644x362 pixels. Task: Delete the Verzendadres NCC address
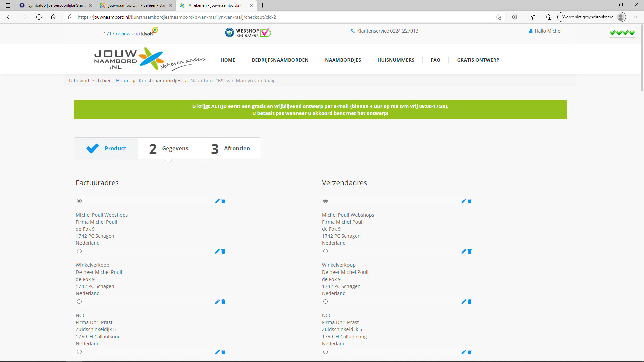tap(470, 302)
